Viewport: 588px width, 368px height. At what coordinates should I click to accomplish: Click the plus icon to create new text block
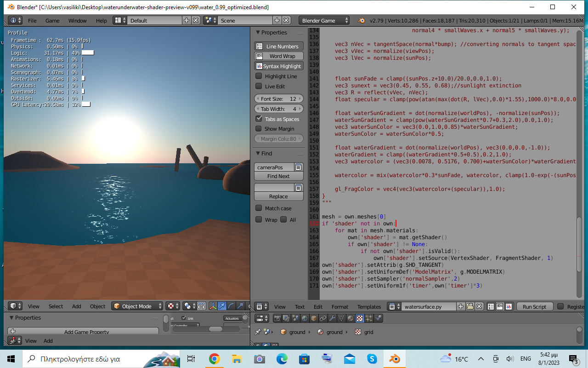(461, 306)
